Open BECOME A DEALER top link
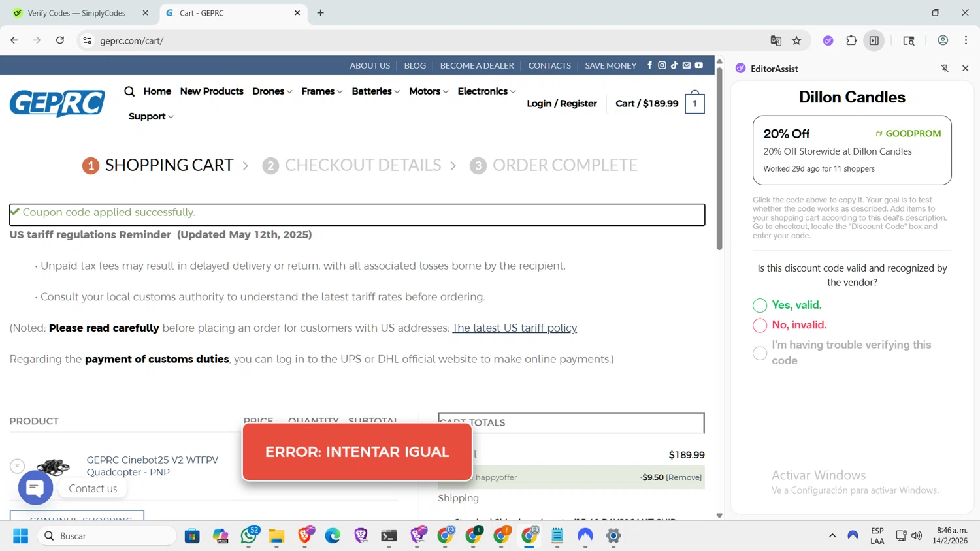 point(477,65)
